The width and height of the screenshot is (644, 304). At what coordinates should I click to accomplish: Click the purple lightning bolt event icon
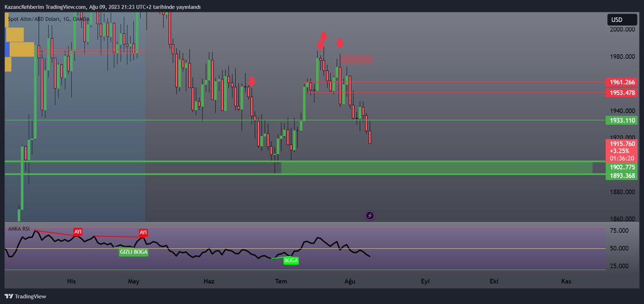pos(370,216)
